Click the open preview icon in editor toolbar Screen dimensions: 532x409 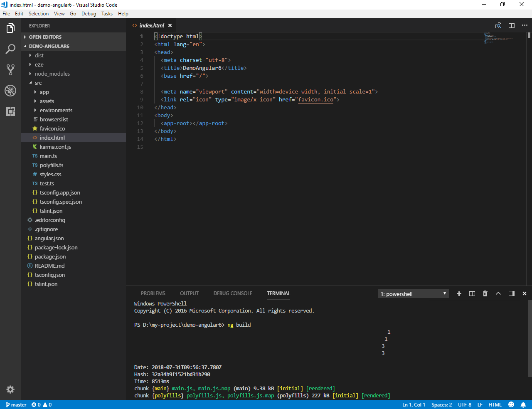tap(498, 25)
